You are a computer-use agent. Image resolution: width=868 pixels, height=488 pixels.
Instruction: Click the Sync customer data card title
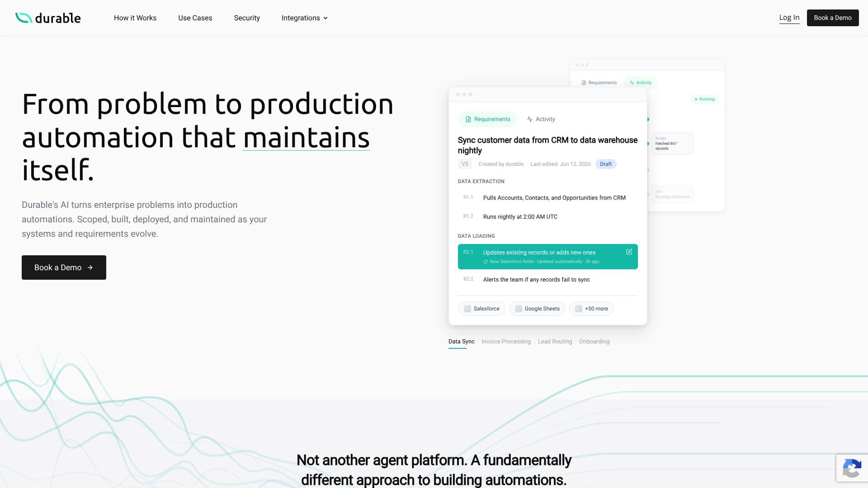[547, 145]
